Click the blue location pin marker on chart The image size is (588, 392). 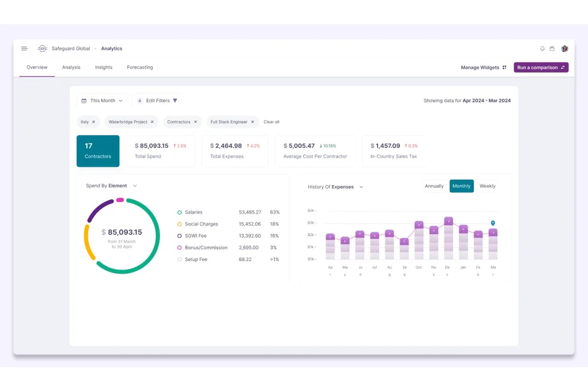493,223
